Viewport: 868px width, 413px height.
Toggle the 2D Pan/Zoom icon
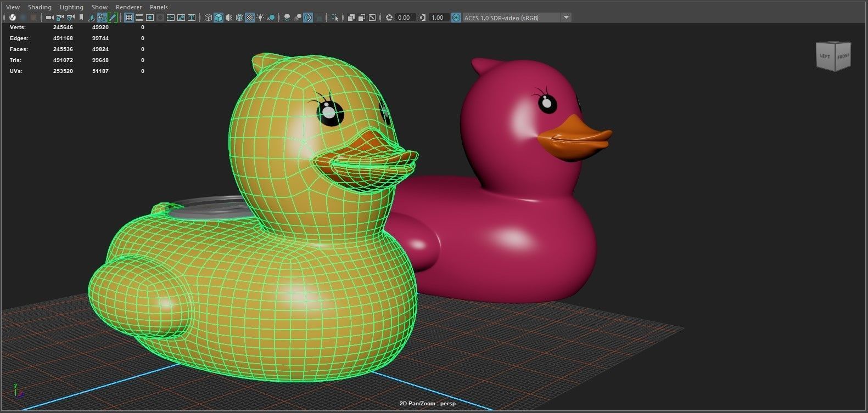coord(102,18)
